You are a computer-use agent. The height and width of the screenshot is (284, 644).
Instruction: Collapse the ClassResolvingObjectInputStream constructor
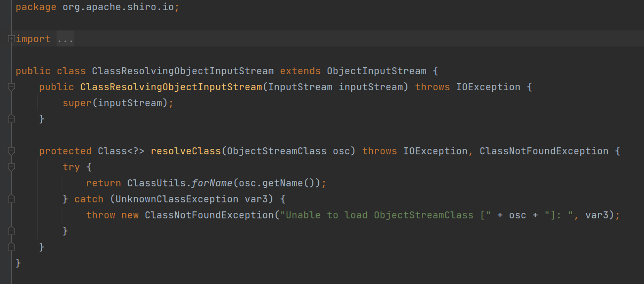(x=11, y=87)
